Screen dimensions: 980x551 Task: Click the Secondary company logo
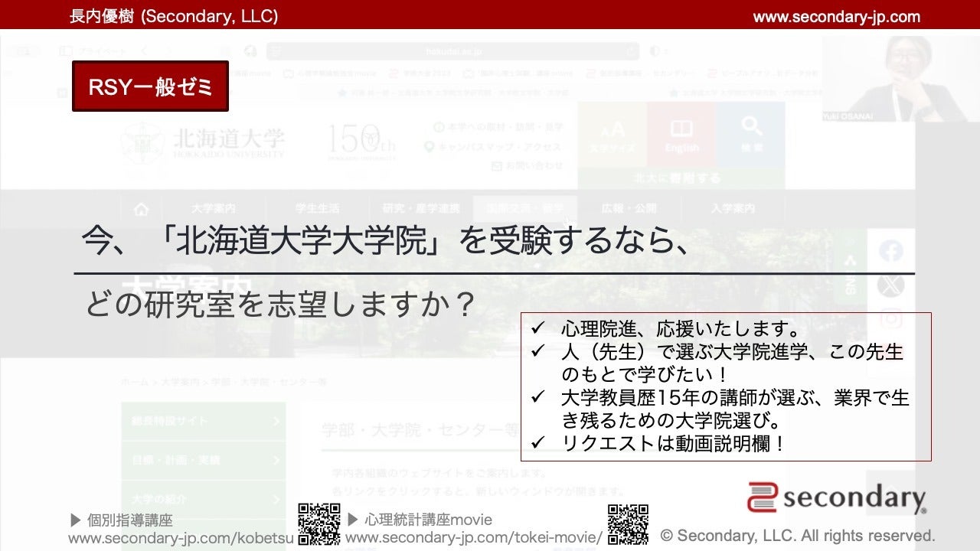(837, 498)
